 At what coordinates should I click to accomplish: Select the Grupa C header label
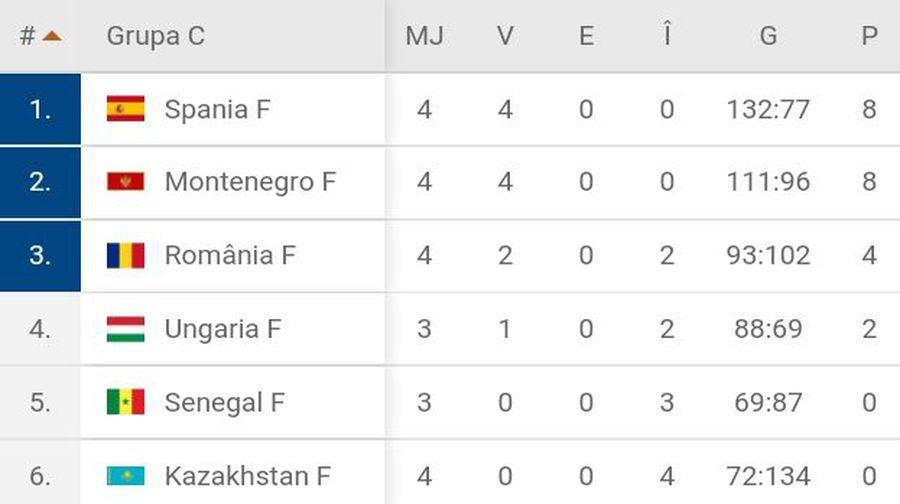pos(156,36)
